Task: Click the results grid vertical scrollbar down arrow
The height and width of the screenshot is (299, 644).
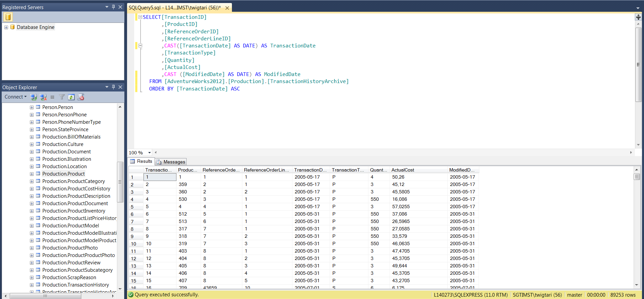Action: point(637,285)
